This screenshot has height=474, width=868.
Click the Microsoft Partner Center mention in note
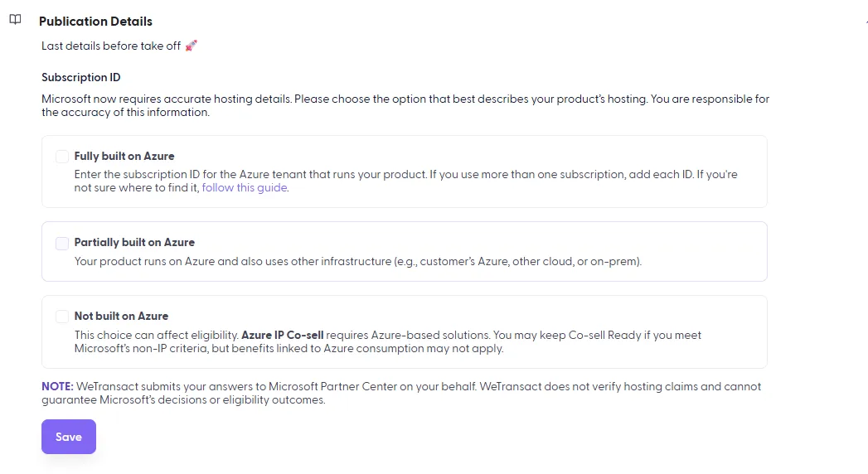coord(332,387)
